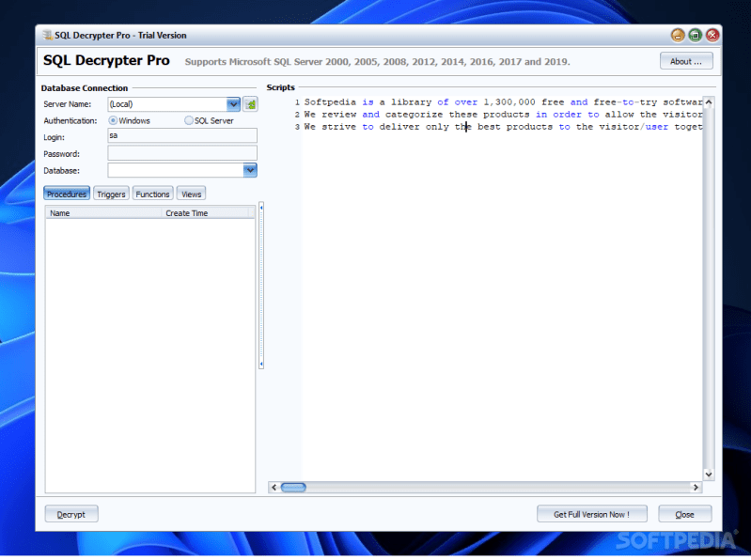The image size is (751, 560).
Task: Click script line 3 starting We strive
Action: coord(503,127)
